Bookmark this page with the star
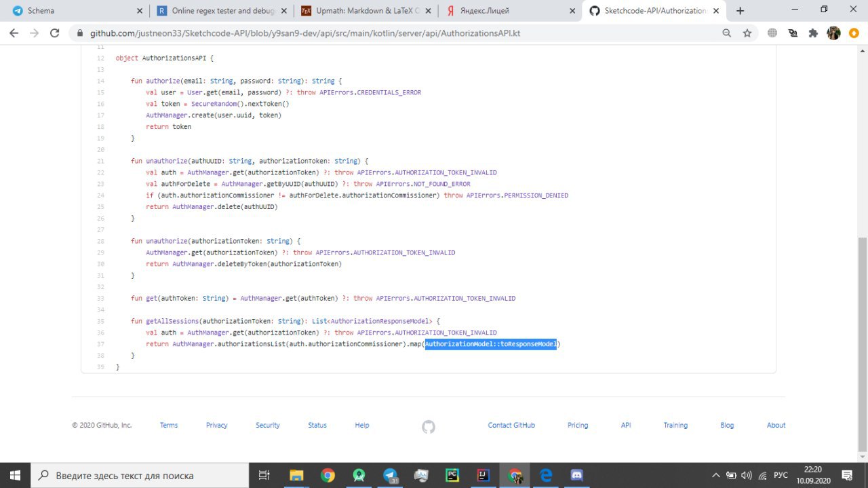868x488 pixels. point(747,33)
